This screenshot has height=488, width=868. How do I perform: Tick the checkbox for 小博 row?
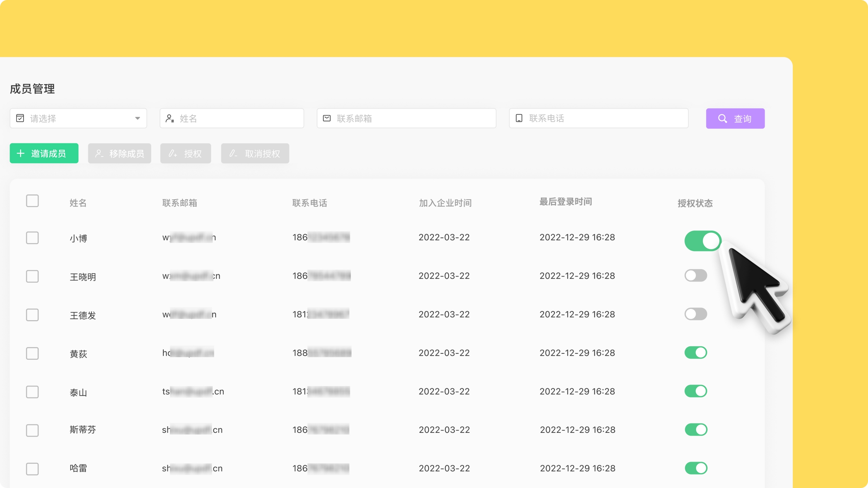(x=32, y=238)
